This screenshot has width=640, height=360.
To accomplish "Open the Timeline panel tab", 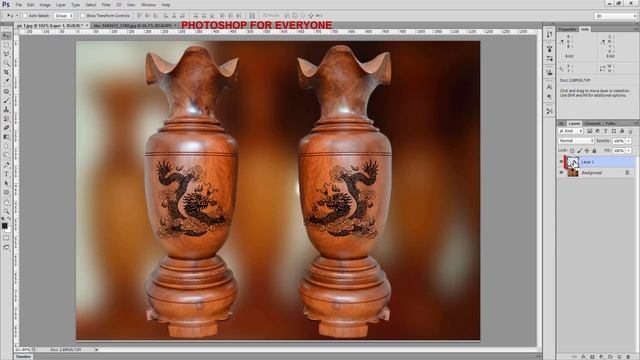I will click(23, 356).
